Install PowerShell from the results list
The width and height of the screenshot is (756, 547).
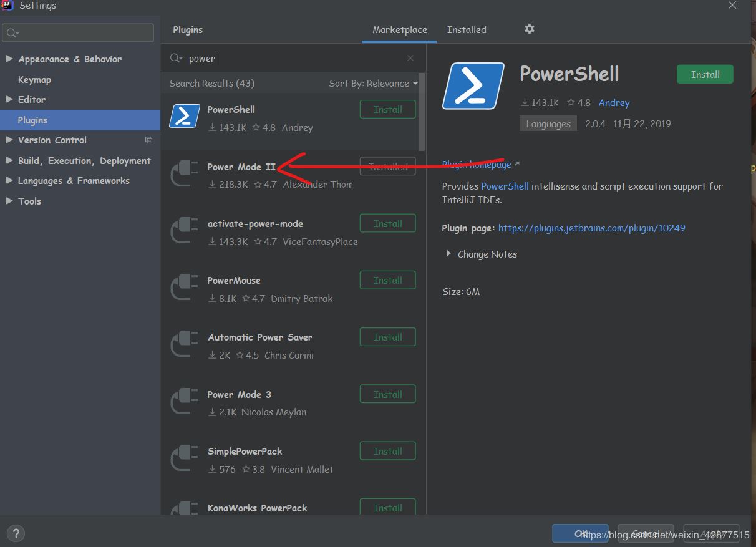388,109
